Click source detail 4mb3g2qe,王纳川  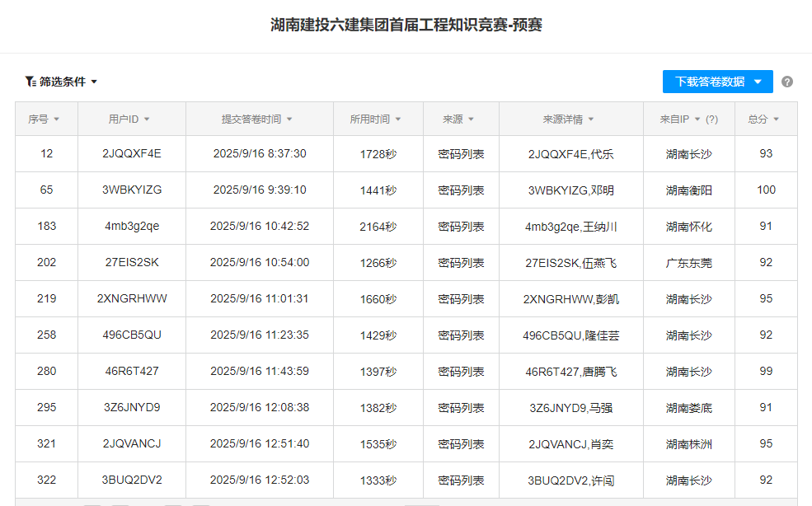pos(570,227)
